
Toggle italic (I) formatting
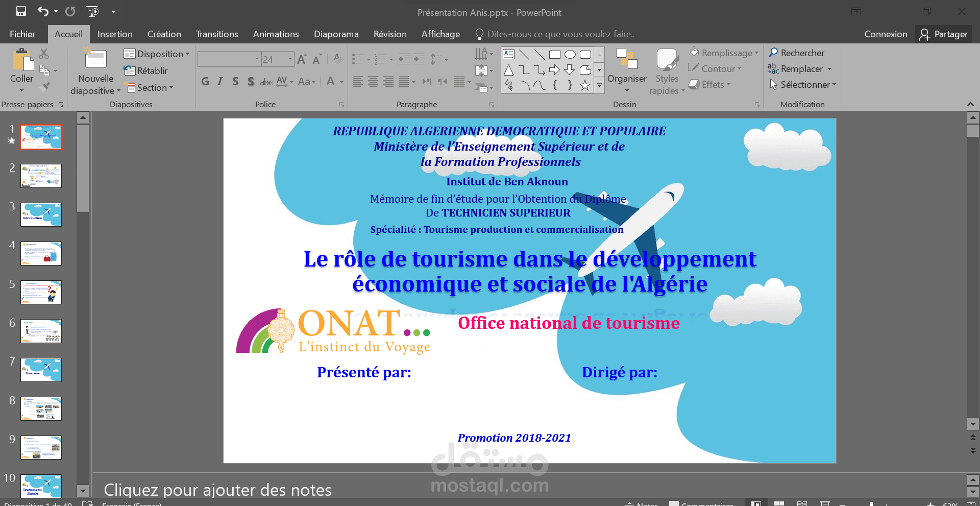pyautogui.click(x=220, y=82)
